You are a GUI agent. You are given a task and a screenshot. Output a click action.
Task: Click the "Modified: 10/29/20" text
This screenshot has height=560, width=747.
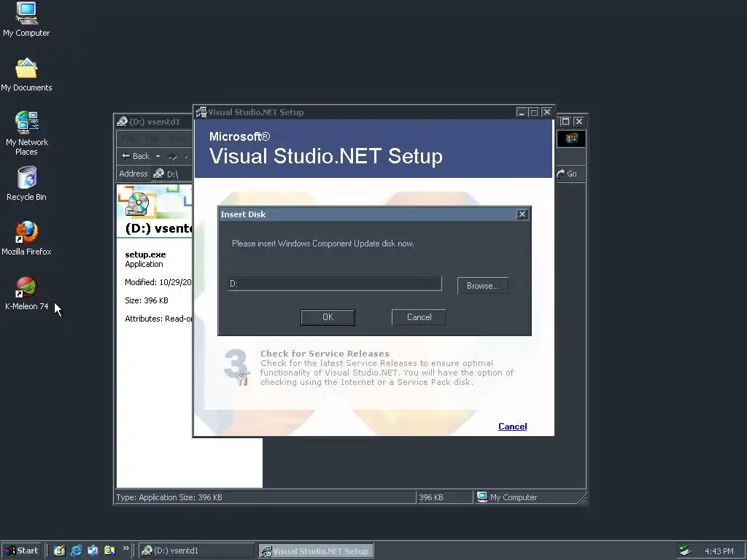[158, 282]
